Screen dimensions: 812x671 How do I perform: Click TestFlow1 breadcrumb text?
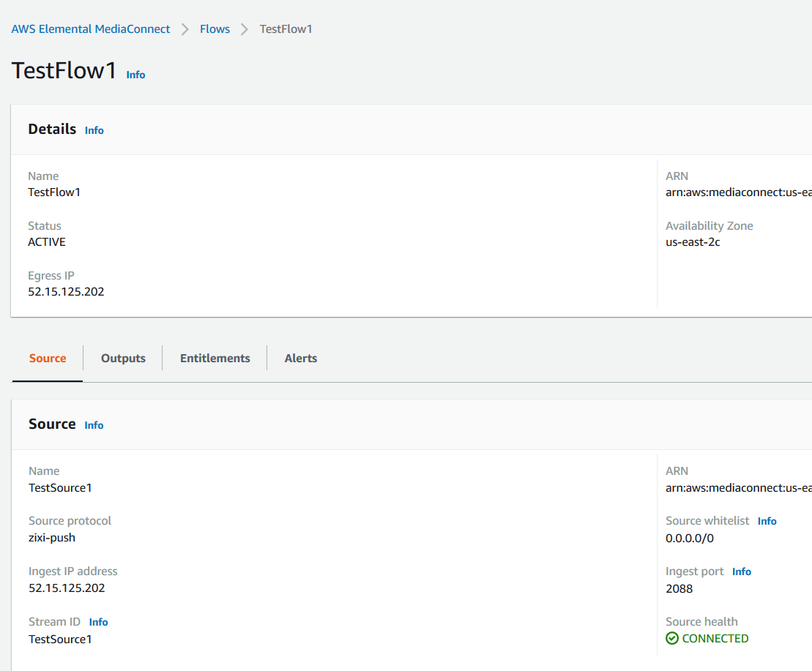pos(286,29)
